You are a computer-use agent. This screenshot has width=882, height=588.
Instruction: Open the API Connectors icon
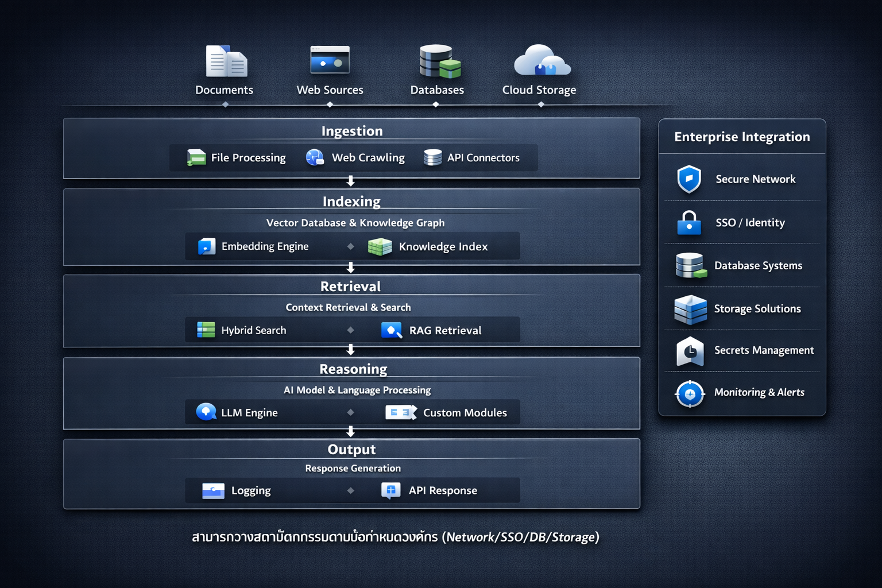pyautogui.click(x=432, y=157)
